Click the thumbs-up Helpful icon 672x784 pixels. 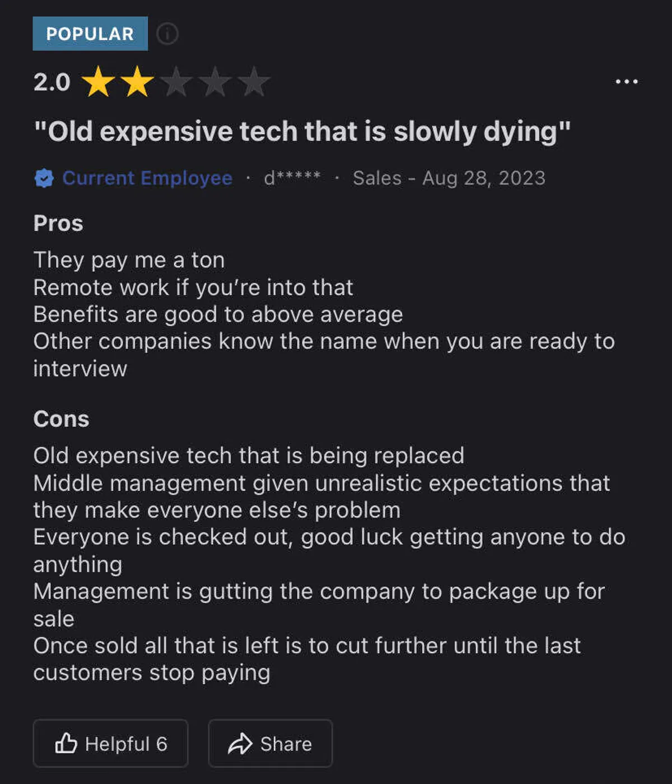tap(66, 743)
